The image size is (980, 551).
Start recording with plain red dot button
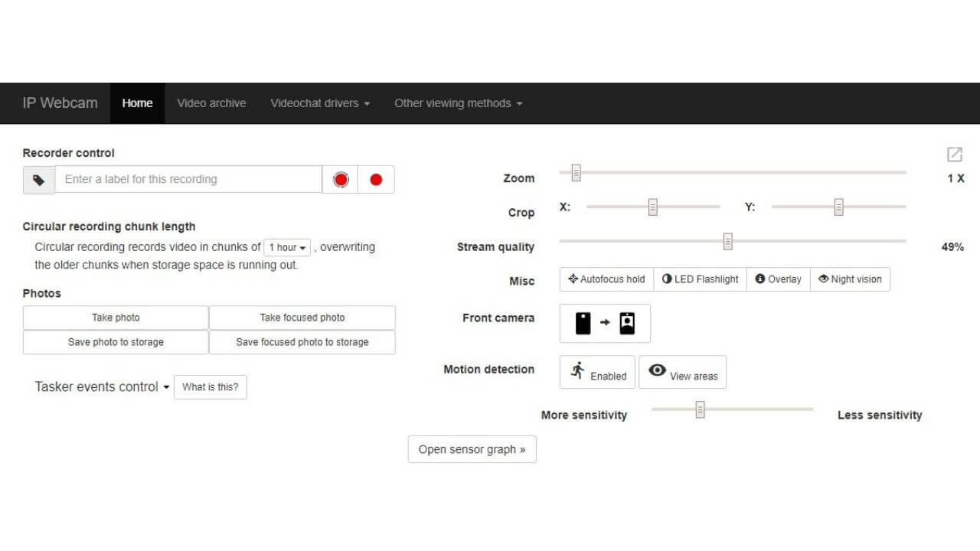point(376,180)
